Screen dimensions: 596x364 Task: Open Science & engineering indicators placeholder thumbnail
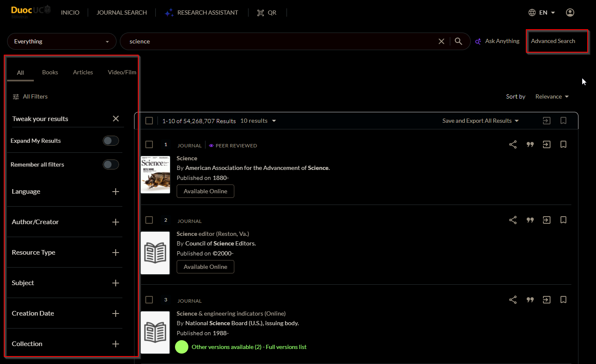click(155, 333)
